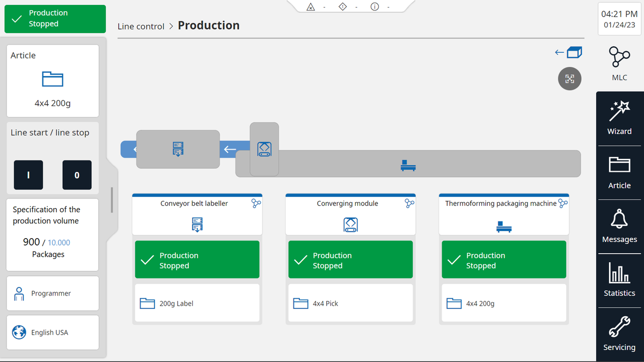Screen dimensions: 644x362
Task: Click the blue package direction icon
Action: pyautogui.click(x=568, y=52)
